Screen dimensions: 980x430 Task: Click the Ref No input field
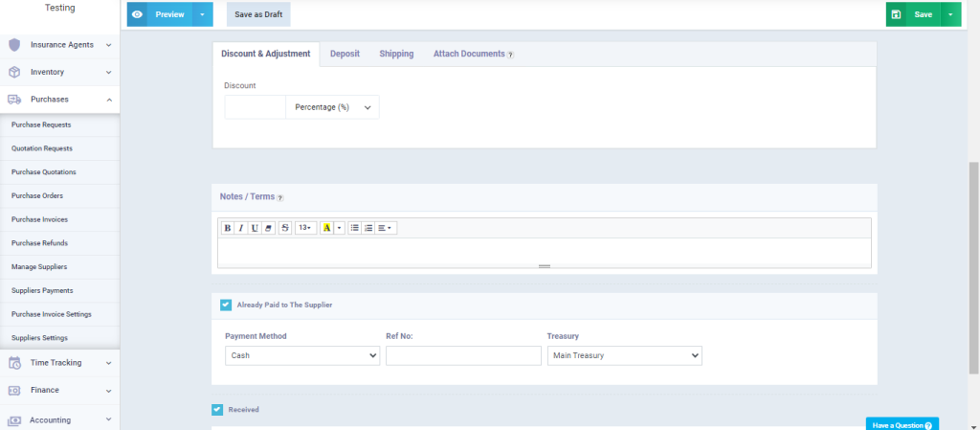[463, 355]
